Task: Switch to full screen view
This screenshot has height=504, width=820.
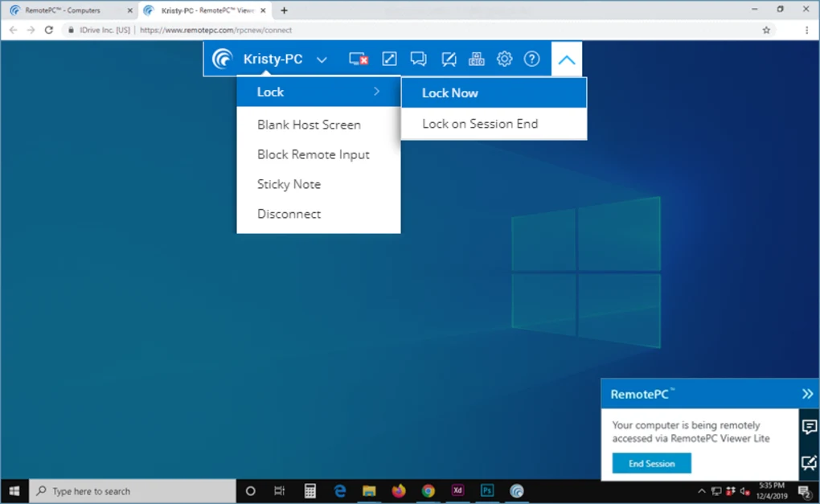Action: coord(389,58)
